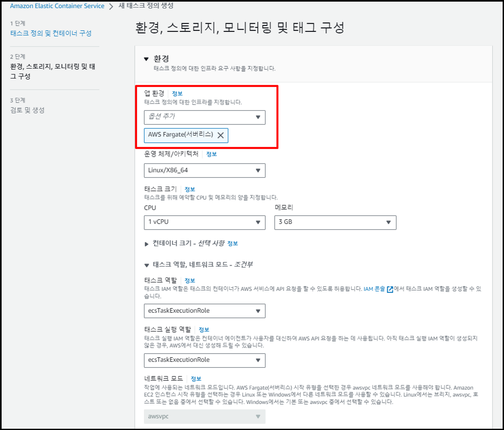Collapse the 환경 section triangle
The image size is (504, 430).
[x=146, y=59]
